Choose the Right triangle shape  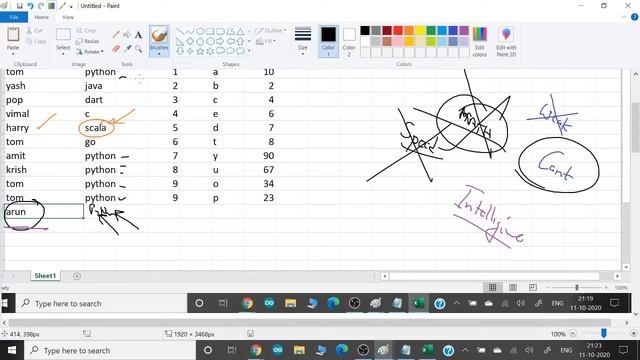click(180, 41)
